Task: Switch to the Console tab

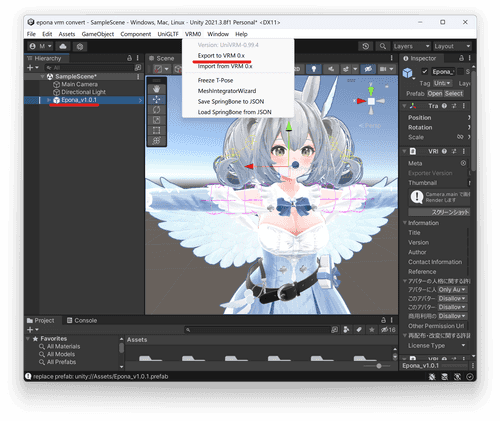Action: [82, 320]
